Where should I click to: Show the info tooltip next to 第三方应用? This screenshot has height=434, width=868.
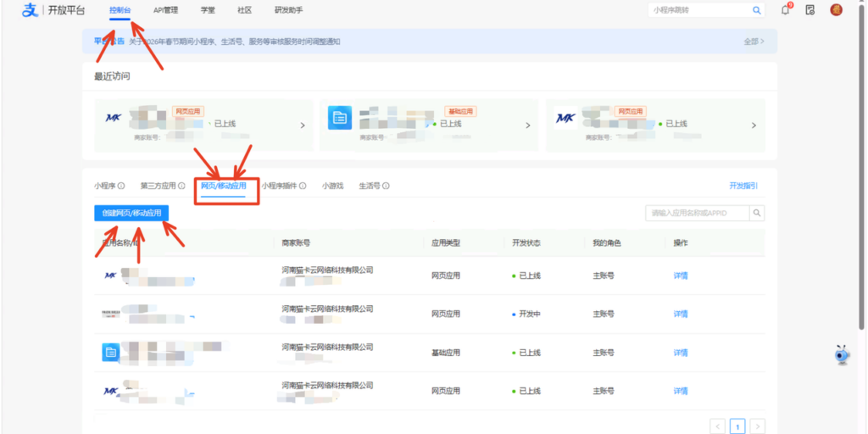[x=181, y=186]
